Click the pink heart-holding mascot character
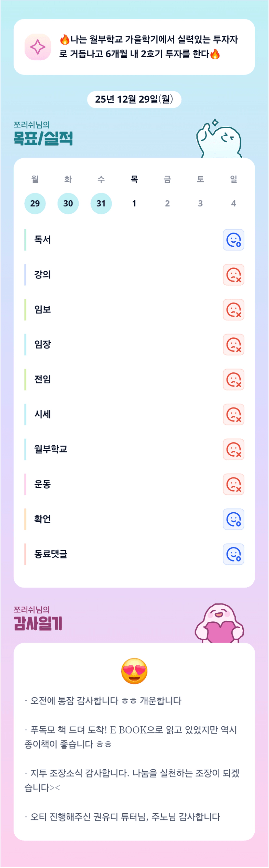The height and width of the screenshot is (868, 269). [220, 624]
